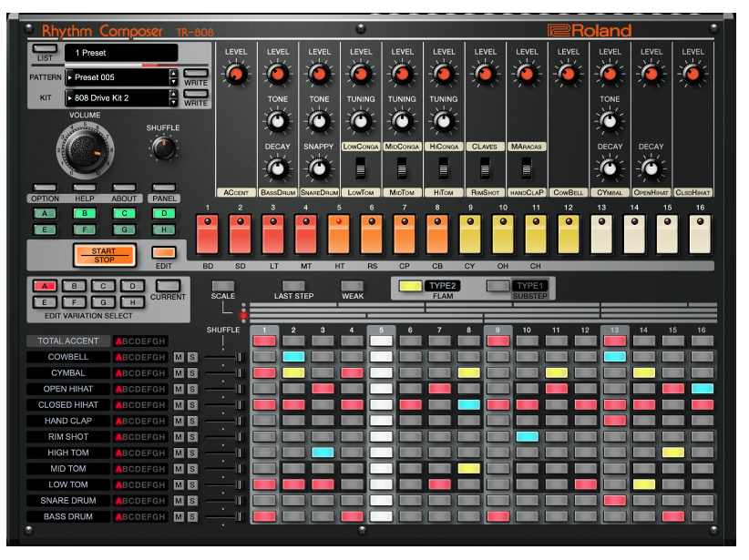This screenshot has width=749, height=560.
Task: Choose edit variation C
Action: pyautogui.click(x=103, y=286)
